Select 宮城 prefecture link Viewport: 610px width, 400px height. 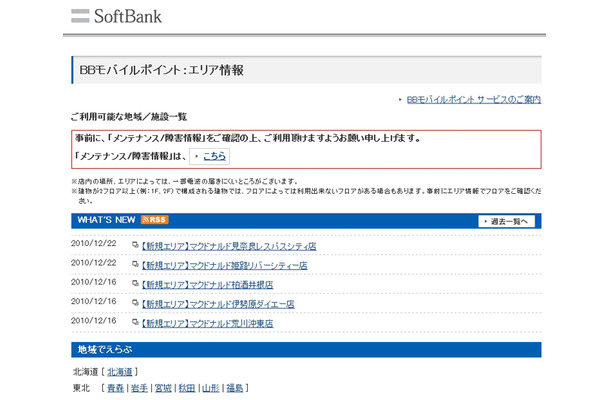click(x=163, y=388)
